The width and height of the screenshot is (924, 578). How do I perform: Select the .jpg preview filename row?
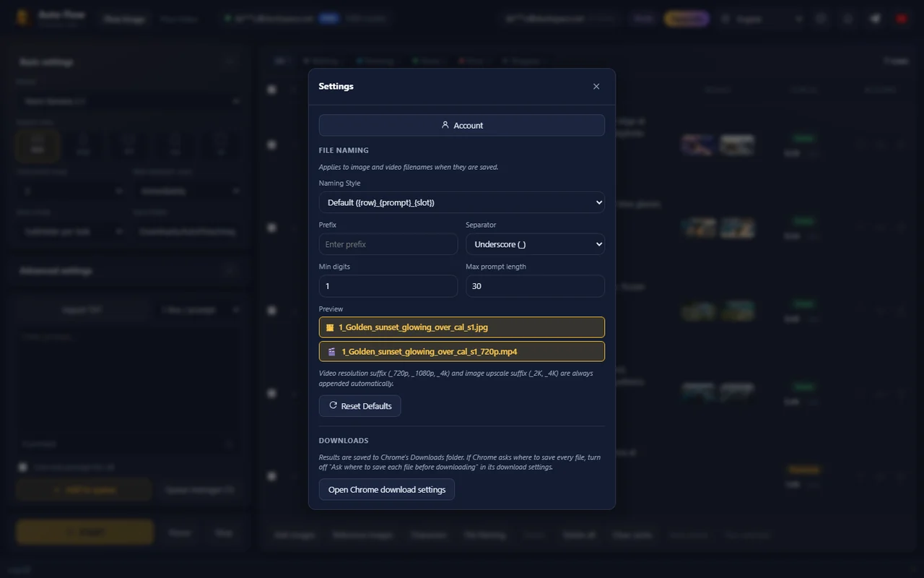[462, 327]
